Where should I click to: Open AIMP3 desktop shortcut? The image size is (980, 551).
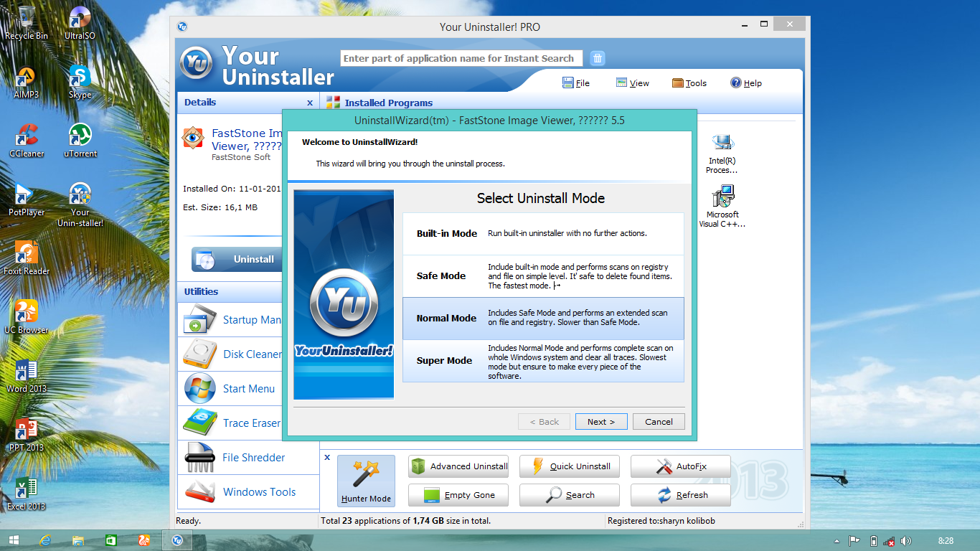[27, 82]
